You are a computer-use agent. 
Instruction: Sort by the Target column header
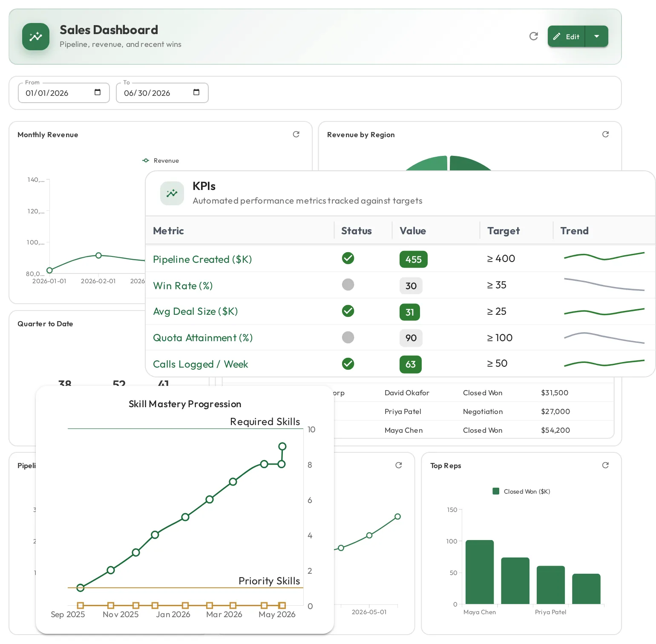[504, 231]
